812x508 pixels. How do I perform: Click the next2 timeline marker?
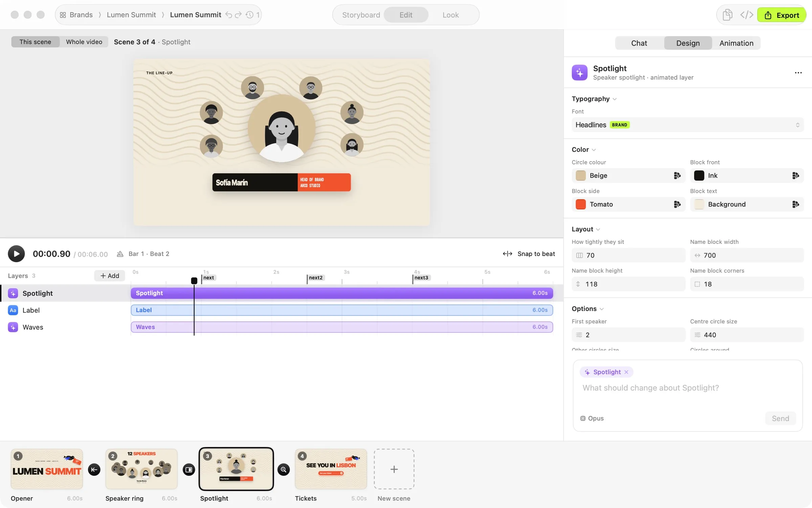coord(315,278)
